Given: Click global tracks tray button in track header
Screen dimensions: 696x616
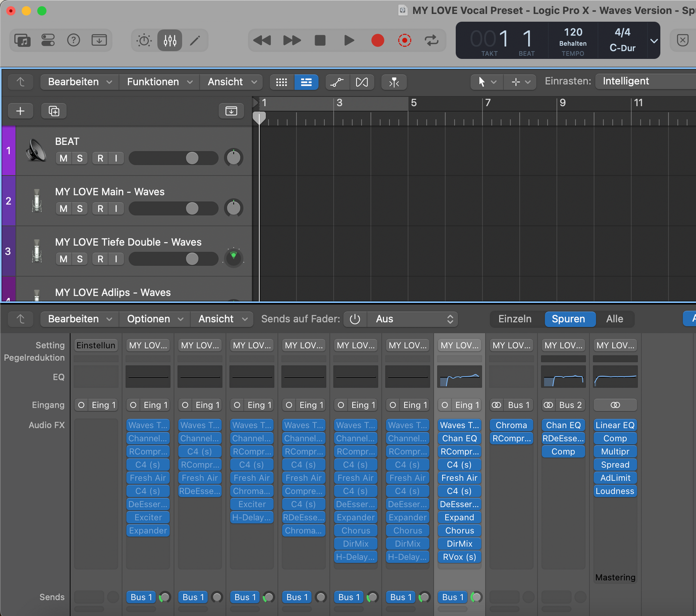Looking at the screenshot, I should 231,111.
